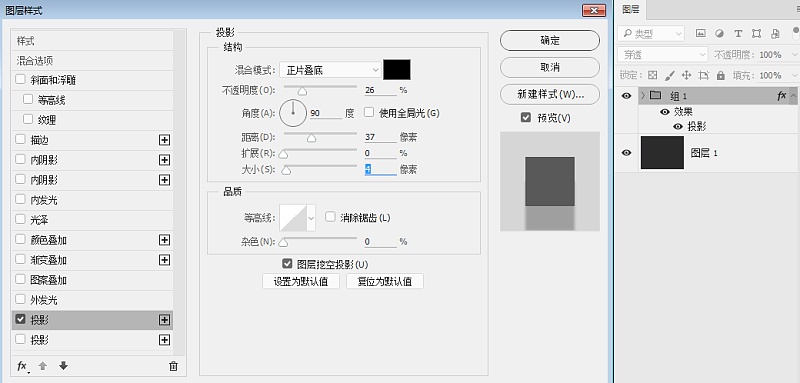Screen dimensions: 800x383
Task: Lock position move icon in Layers panel
Action: click(686, 75)
